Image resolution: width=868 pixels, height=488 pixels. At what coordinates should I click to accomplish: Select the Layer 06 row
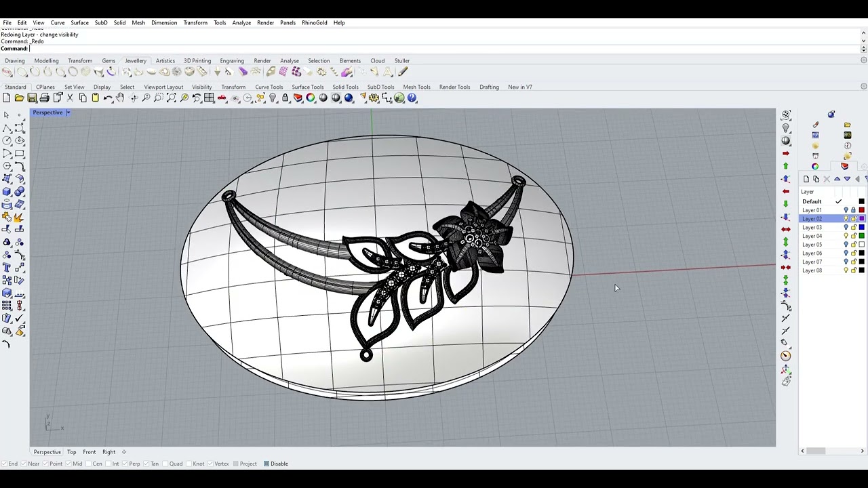point(833,253)
